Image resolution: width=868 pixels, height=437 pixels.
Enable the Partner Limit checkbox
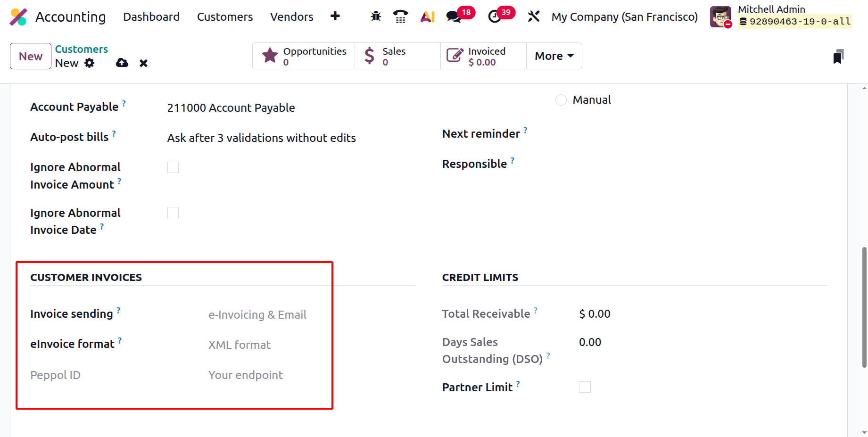[x=585, y=387]
